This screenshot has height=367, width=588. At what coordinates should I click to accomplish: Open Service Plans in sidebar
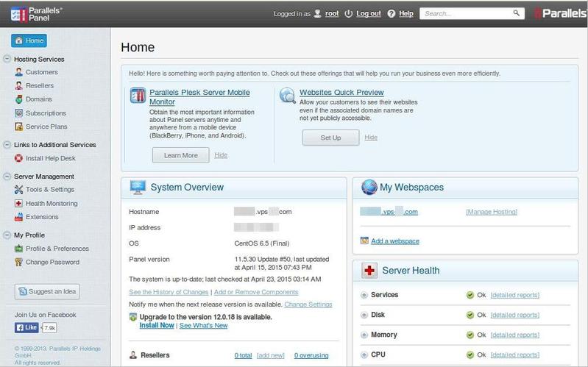pos(46,127)
